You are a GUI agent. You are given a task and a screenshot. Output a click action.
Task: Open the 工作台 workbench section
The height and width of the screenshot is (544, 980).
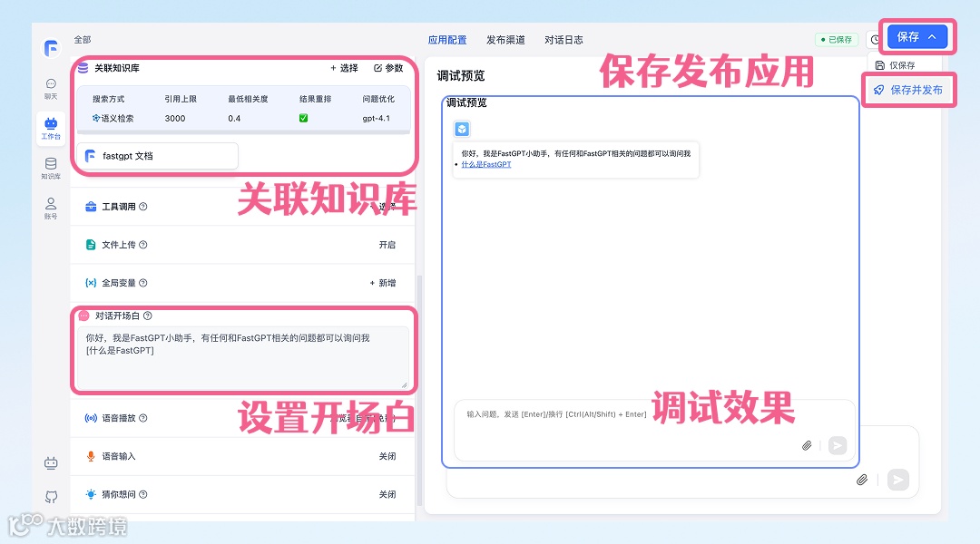point(51,128)
